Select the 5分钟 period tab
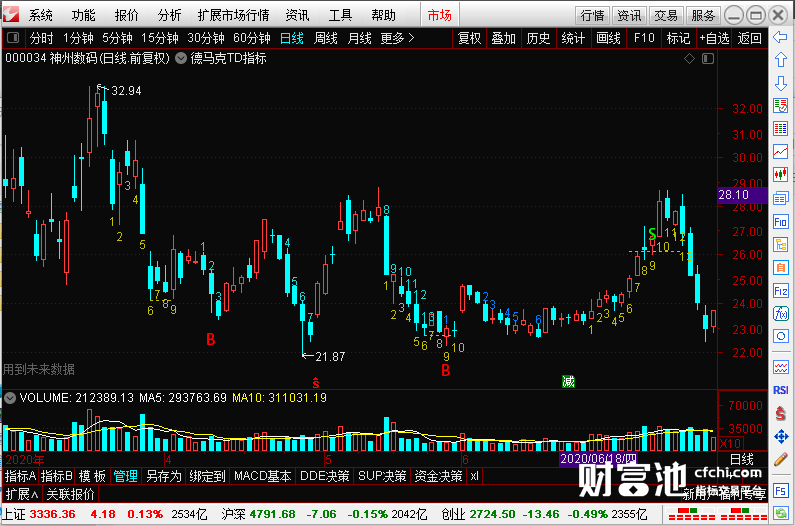The image size is (795, 526). [x=117, y=38]
